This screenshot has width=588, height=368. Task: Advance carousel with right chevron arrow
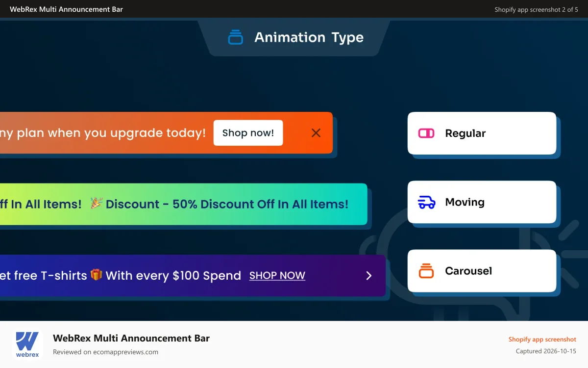(x=369, y=276)
